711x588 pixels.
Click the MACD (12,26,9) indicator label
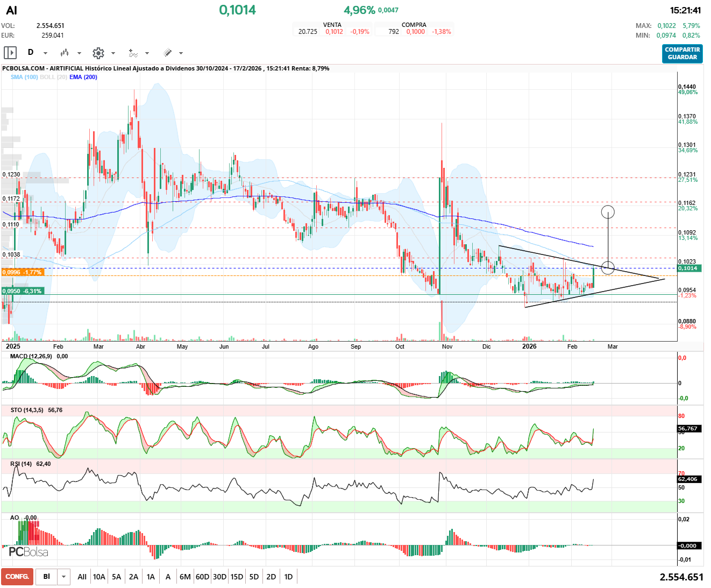tap(31, 356)
